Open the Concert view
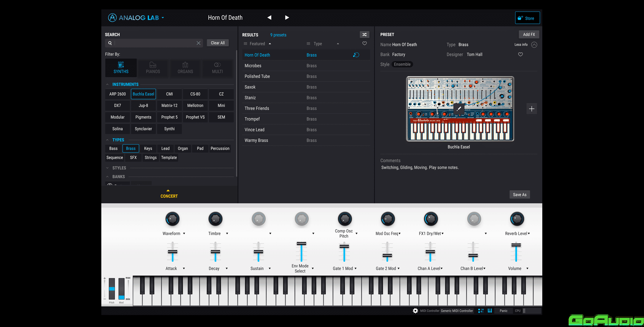 169,194
